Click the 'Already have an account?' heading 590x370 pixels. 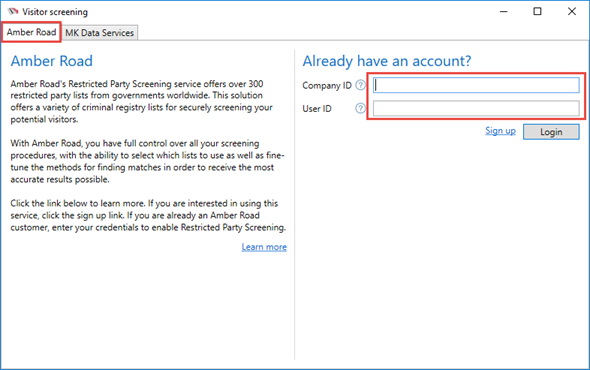(x=387, y=61)
